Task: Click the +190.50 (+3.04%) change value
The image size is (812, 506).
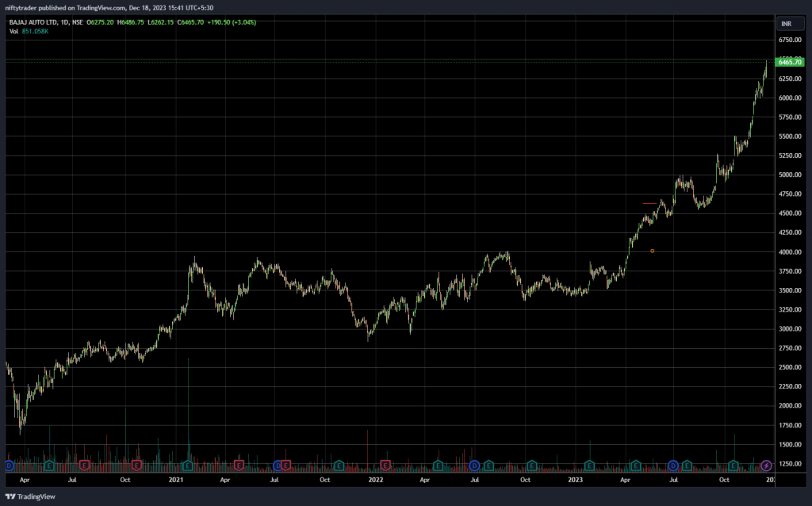Action: click(x=232, y=22)
